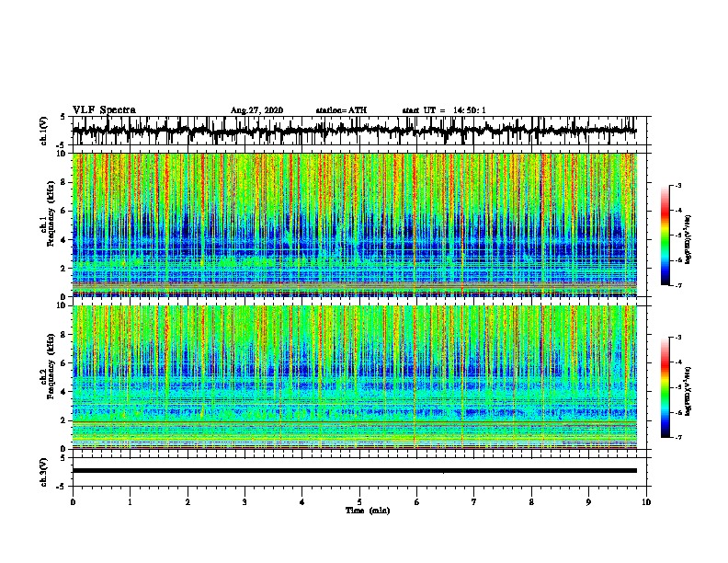Click the lower colorbar log(PSD) unit label
Viewport: 728px width, 563px height.
point(688,391)
